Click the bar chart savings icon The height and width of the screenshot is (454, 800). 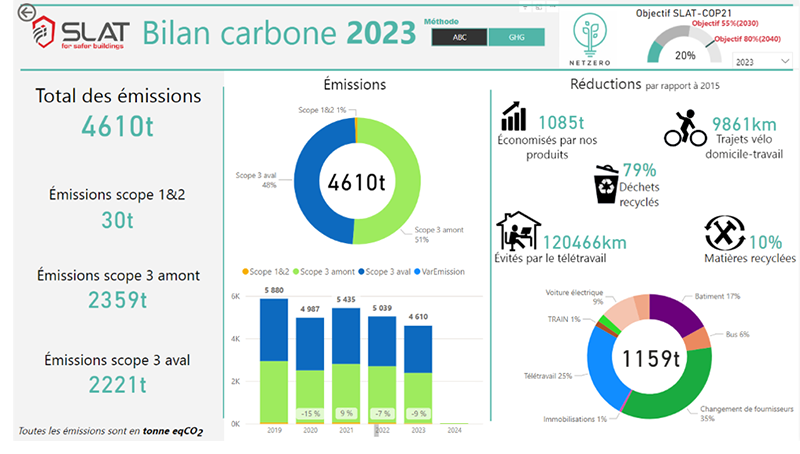[515, 116]
